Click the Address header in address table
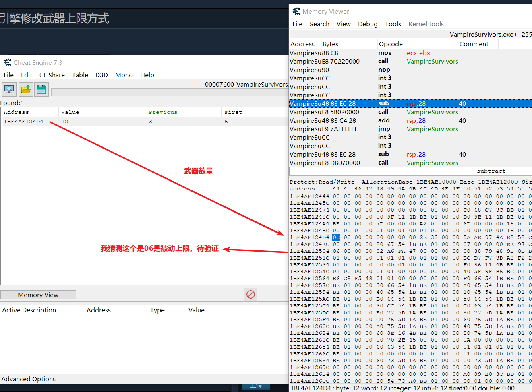 pyautogui.click(x=117, y=310)
